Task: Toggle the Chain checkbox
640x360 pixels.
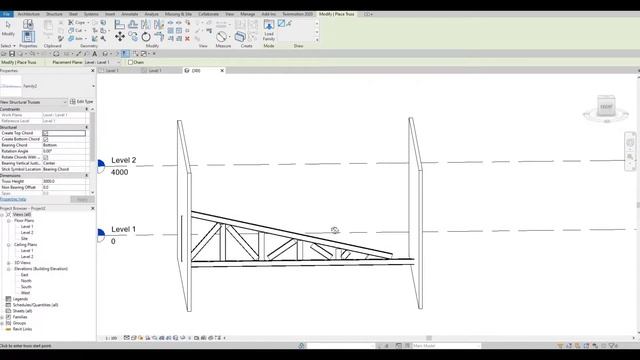Action: tap(131, 62)
